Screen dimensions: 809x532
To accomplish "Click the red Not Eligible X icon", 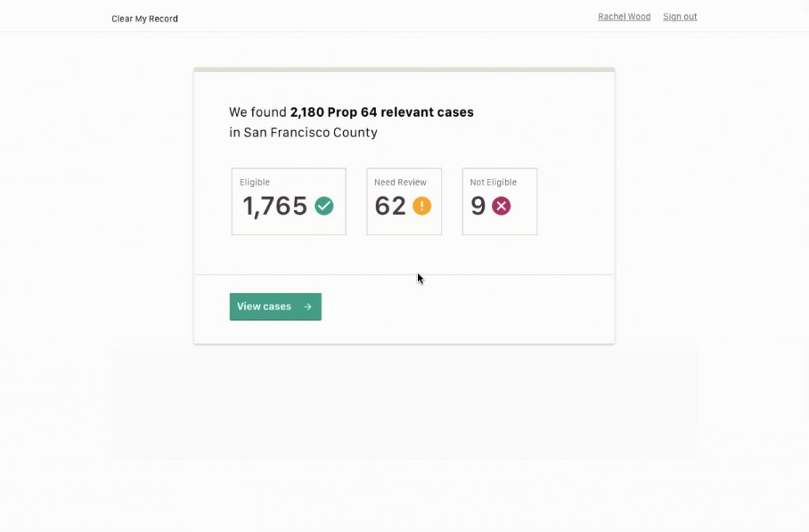I will coord(501,206).
